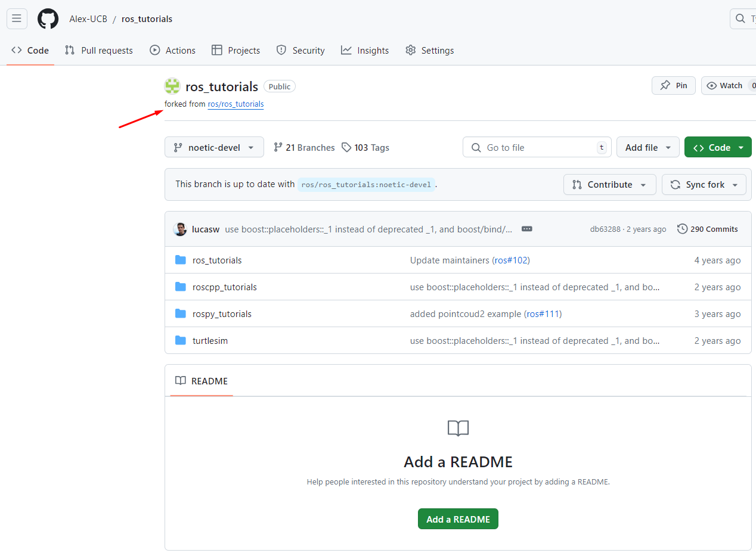
Task: Click the '3 years ago' timestamp
Action: pyautogui.click(x=717, y=313)
